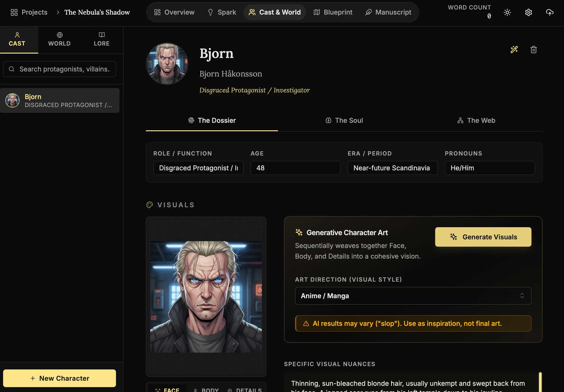Screen dimensions: 564x392
Task: Click the visual nuances text scrollbar
Action: pyautogui.click(x=540, y=382)
